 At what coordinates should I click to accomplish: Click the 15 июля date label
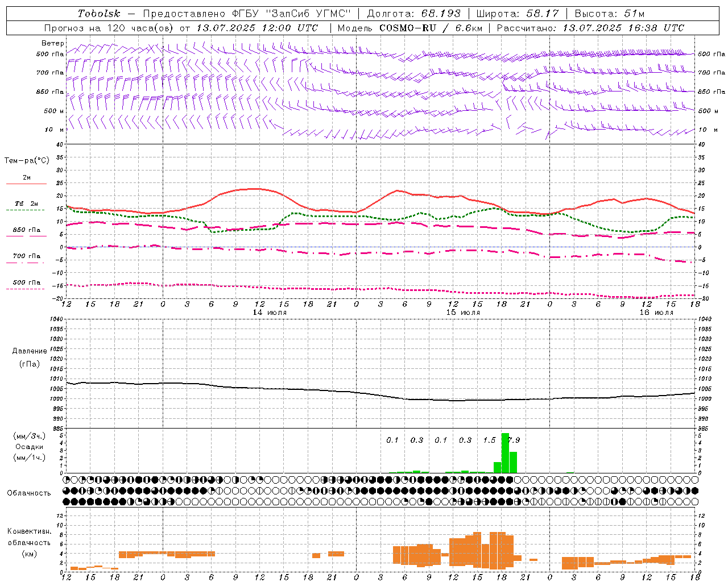pyautogui.click(x=463, y=313)
